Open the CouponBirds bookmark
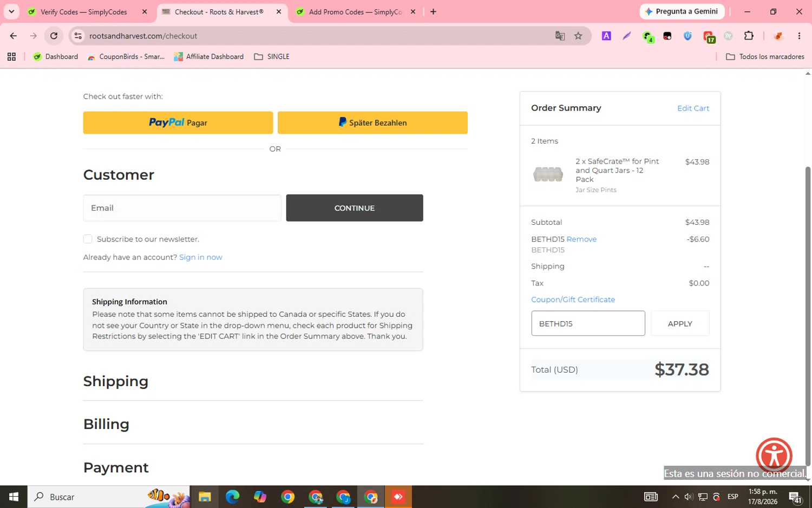This screenshot has width=812, height=508. (126, 56)
